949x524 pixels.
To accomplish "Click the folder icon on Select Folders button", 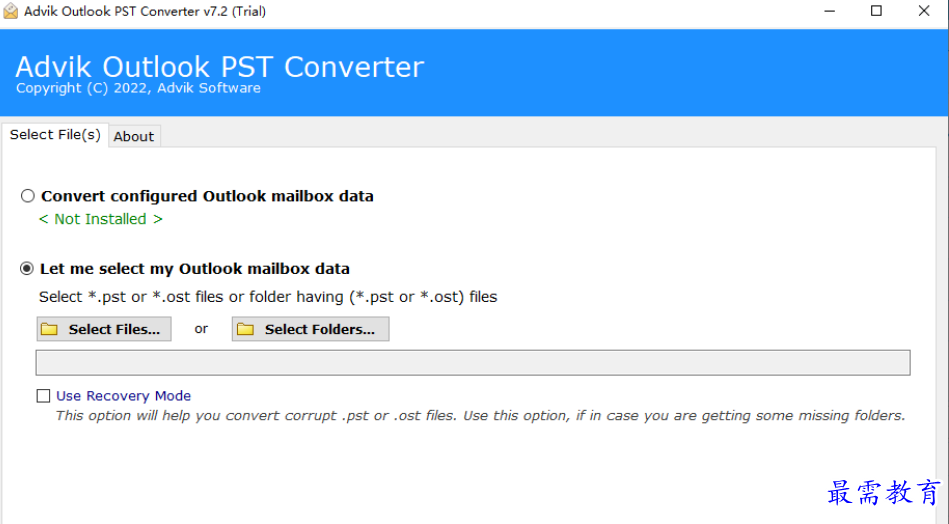I will click(x=245, y=329).
